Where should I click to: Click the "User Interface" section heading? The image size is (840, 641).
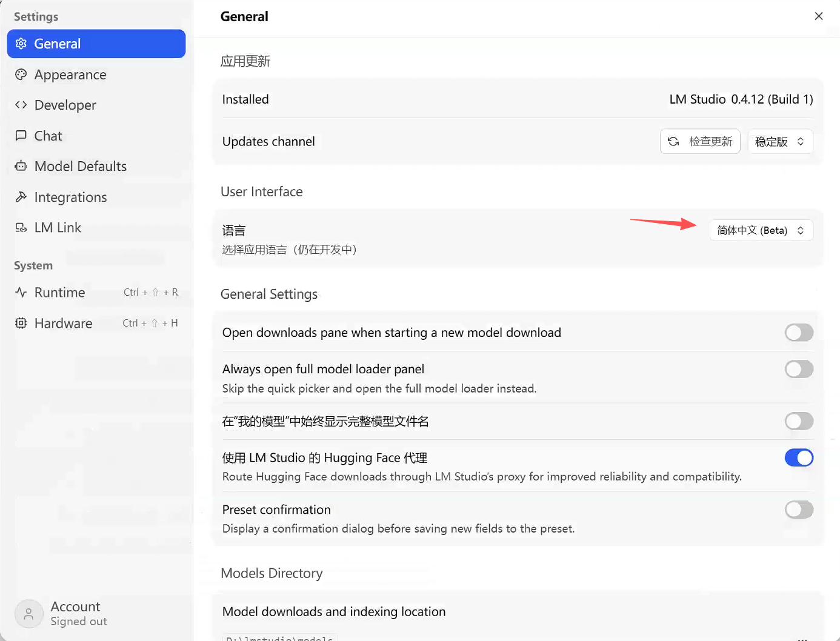click(262, 191)
